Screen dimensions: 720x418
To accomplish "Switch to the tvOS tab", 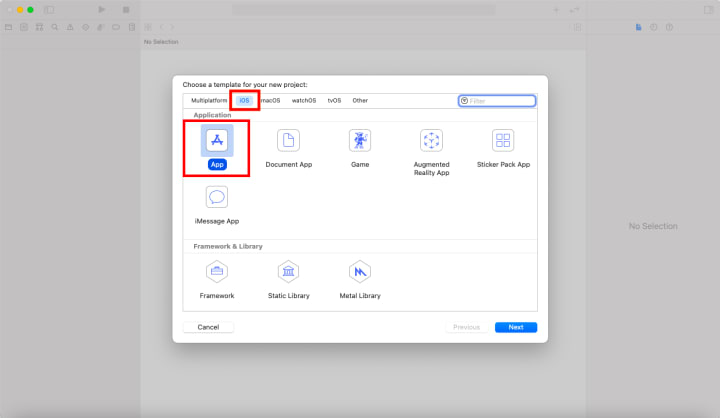I will click(334, 101).
